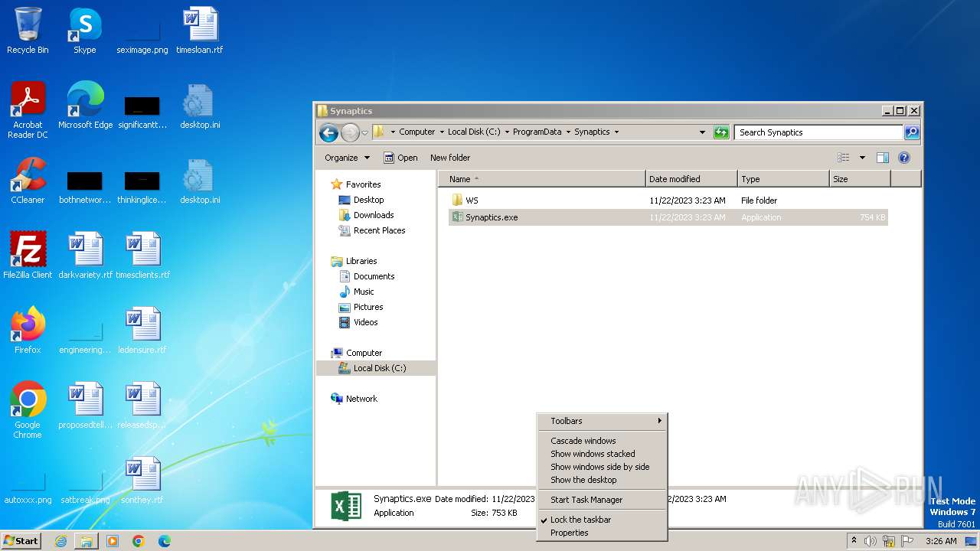Click the New folder button
The height and width of the screenshot is (551, 980).
pyautogui.click(x=450, y=158)
